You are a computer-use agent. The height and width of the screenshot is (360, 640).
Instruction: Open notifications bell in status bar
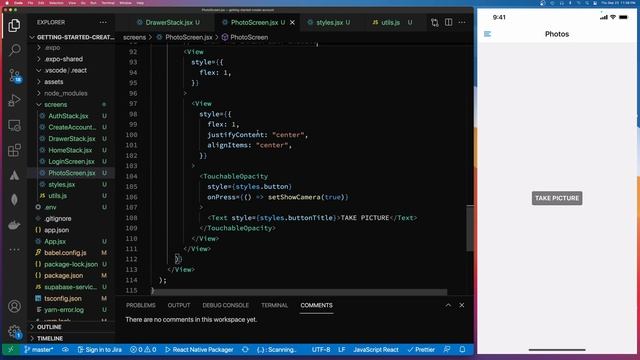[x=462, y=350]
